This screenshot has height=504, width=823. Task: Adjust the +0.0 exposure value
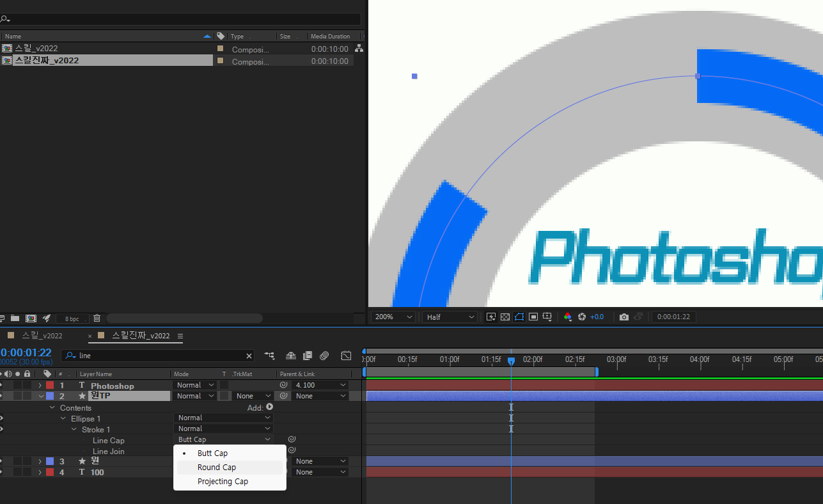(597, 317)
